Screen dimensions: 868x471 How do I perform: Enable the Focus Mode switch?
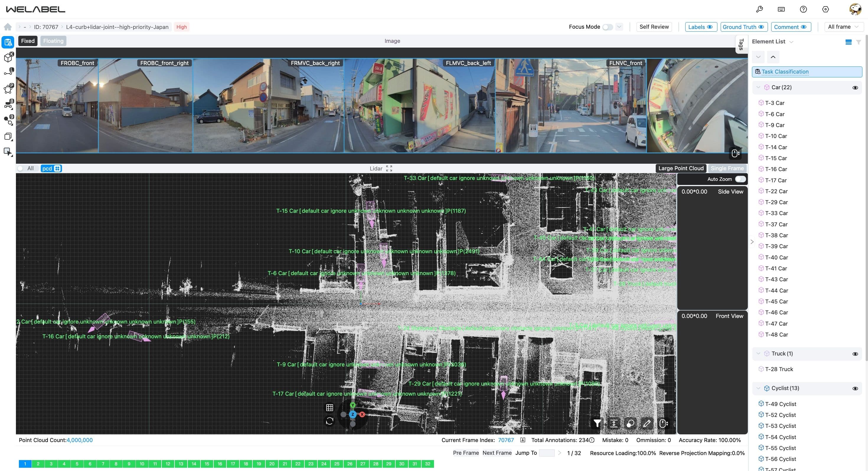607,27
